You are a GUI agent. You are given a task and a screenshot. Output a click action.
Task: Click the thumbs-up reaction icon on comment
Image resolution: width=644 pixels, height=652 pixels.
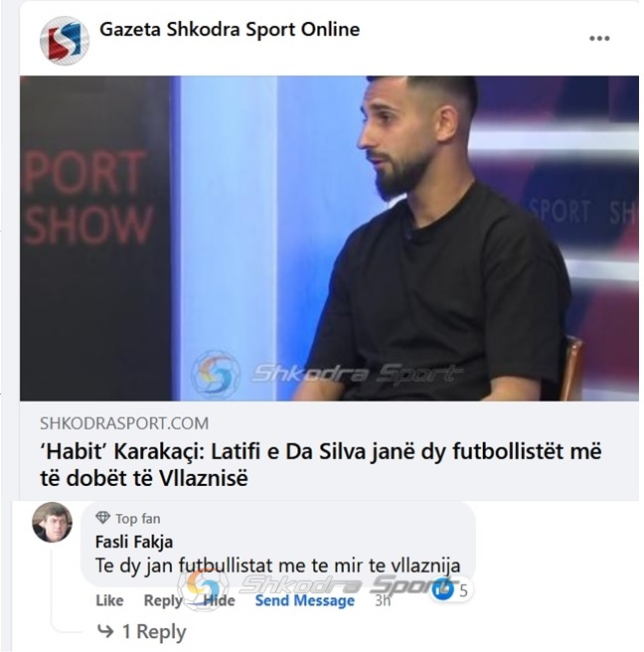point(442,590)
